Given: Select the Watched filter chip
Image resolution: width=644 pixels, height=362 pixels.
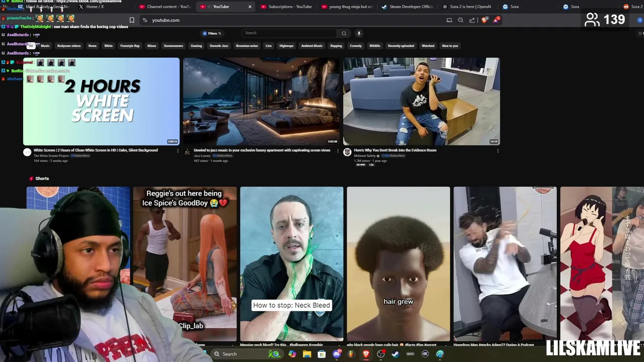Looking at the screenshot, I should pyautogui.click(x=428, y=46).
